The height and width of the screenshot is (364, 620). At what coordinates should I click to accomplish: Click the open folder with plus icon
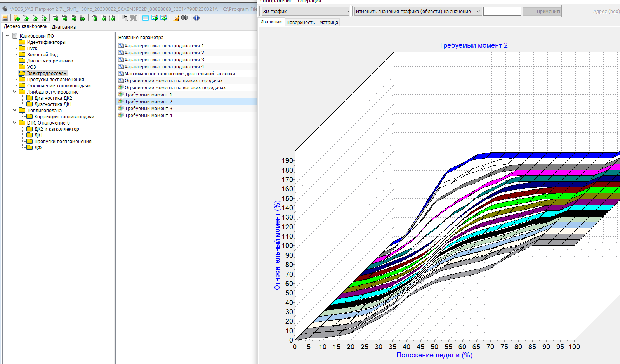click(17, 18)
